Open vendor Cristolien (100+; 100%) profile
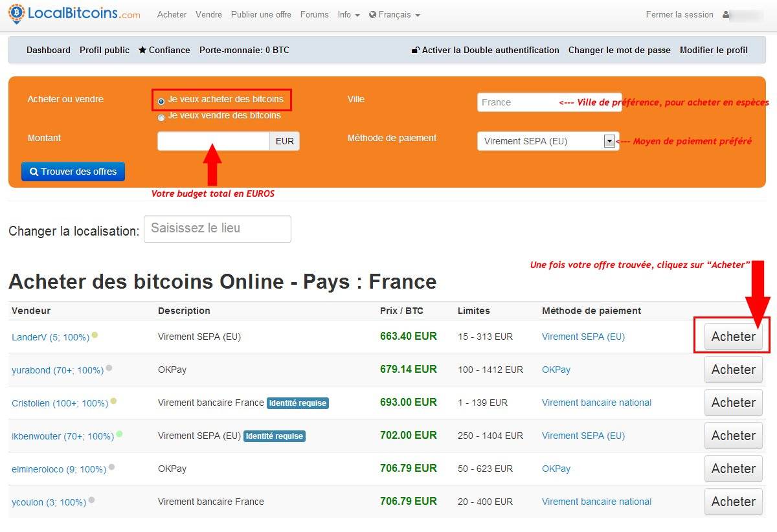This screenshot has height=532, width=777. (60, 403)
